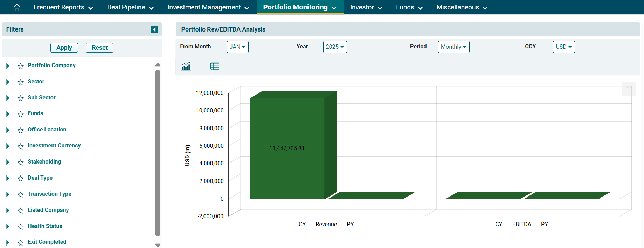This screenshot has height=248, width=644.
Task: Favorite the Portfolio Company filter star
Action: click(21, 66)
